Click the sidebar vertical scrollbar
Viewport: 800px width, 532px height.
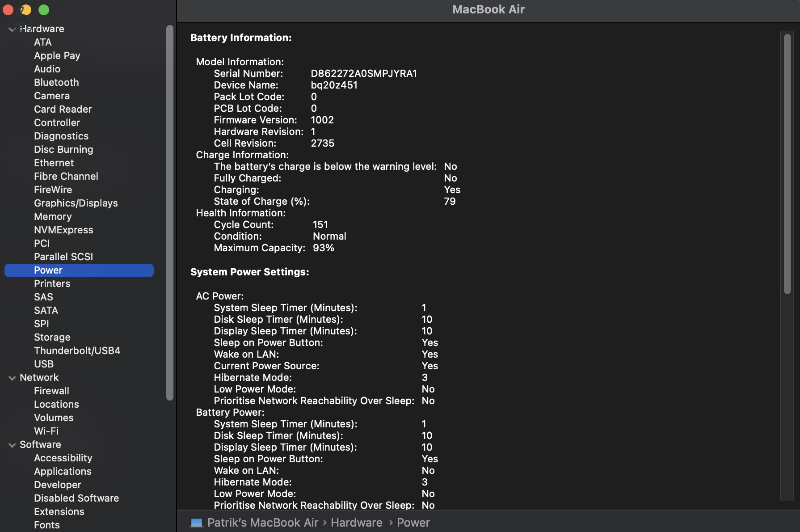click(170, 213)
